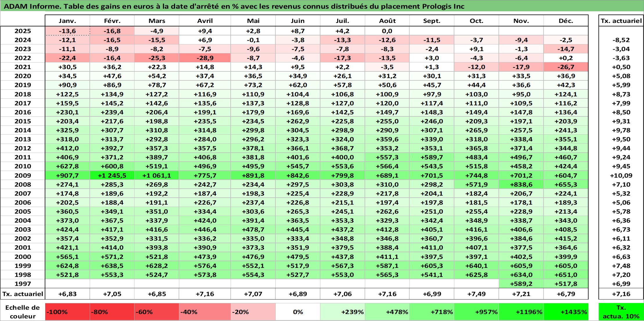644x321 pixels.
Task: Select the 'Janv.' column header
Action: [x=67, y=21]
